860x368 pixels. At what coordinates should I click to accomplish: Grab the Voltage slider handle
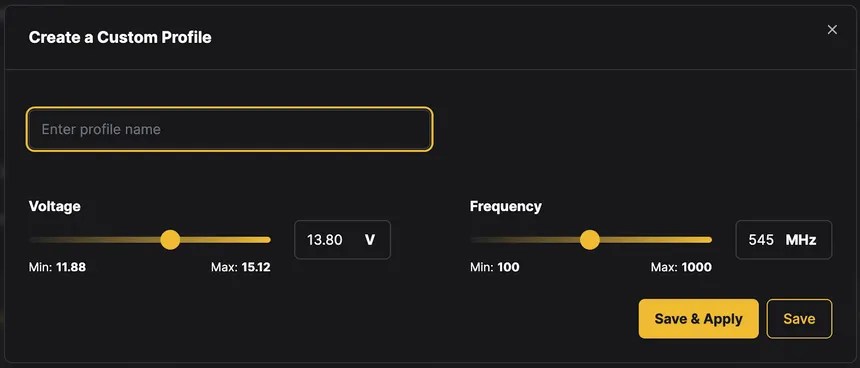pos(170,240)
